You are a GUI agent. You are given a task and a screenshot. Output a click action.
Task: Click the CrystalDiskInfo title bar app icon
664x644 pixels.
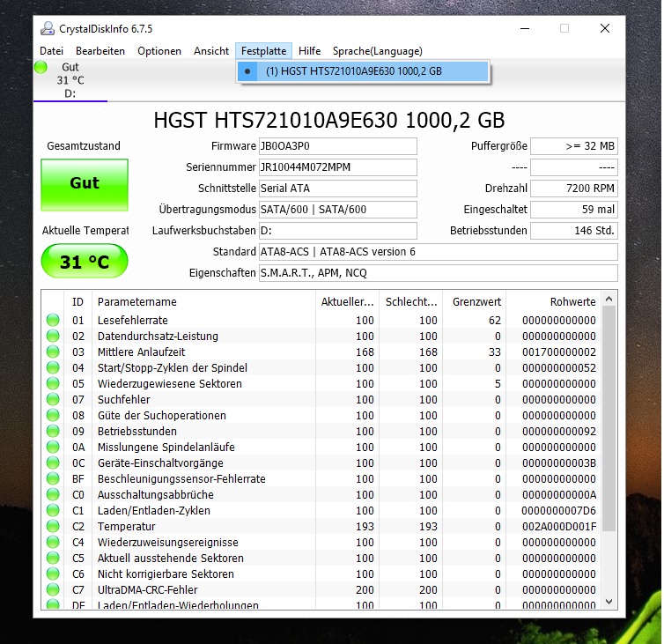[48, 28]
